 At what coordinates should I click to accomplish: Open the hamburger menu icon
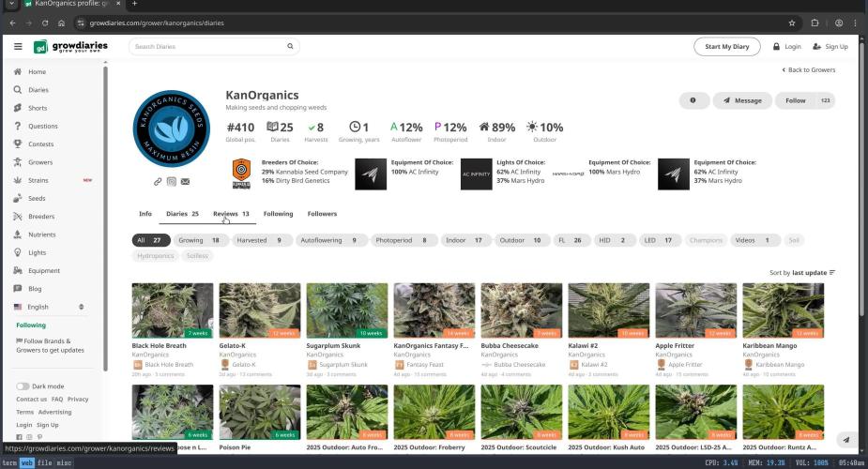[18, 46]
